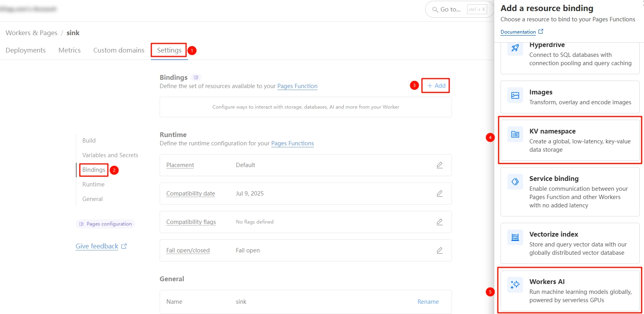This screenshot has height=314, width=644.
Task: Open the Custom domains tab
Action: (x=119, y=50)
